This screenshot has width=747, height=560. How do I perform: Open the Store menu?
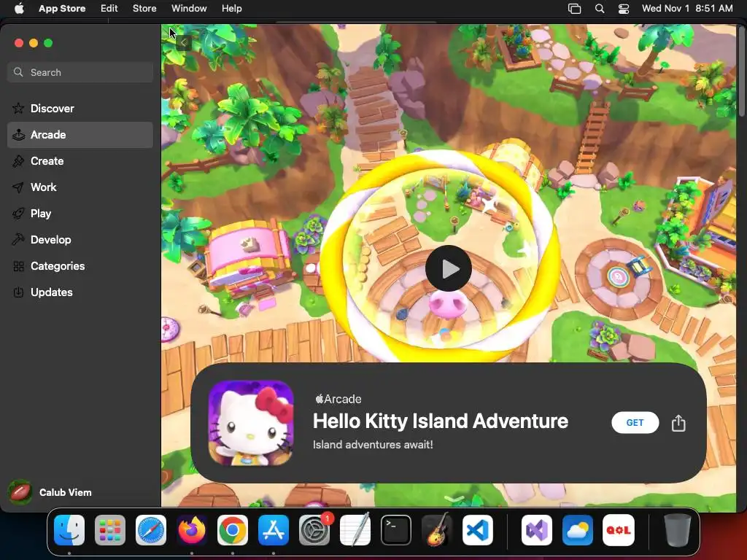coord(144,9)
